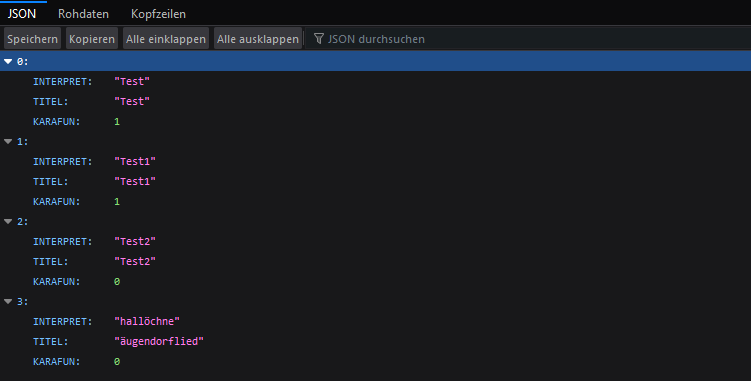Image resolution: width=751 pixels, height=381 pixels.
Task: Click KARAFUN key under entry 0
Action: click(x=57, y=122)
